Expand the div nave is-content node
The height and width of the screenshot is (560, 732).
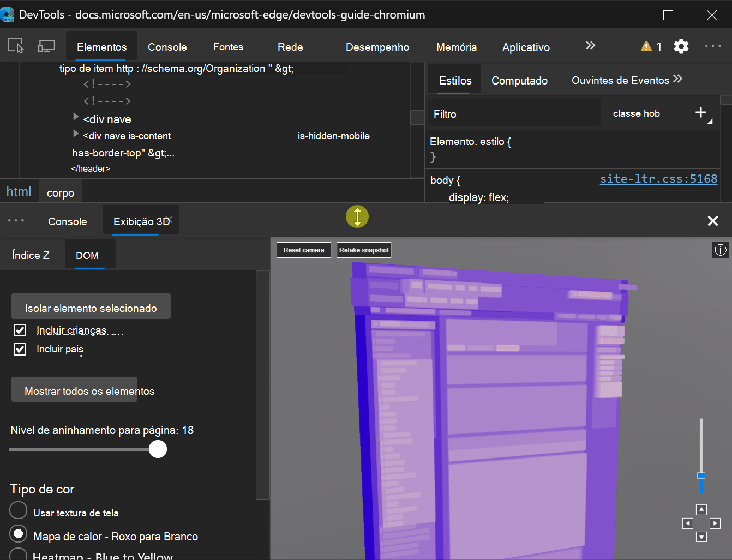pos(76,134)
